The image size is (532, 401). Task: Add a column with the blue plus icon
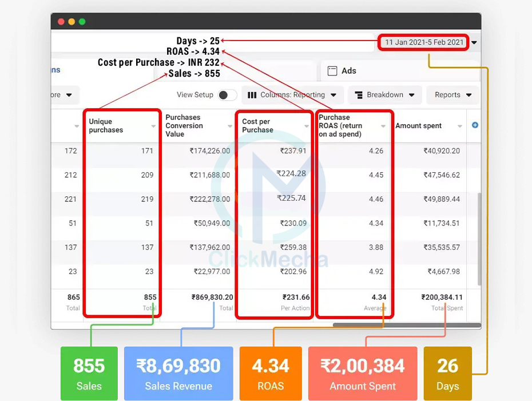pos(475,125)
